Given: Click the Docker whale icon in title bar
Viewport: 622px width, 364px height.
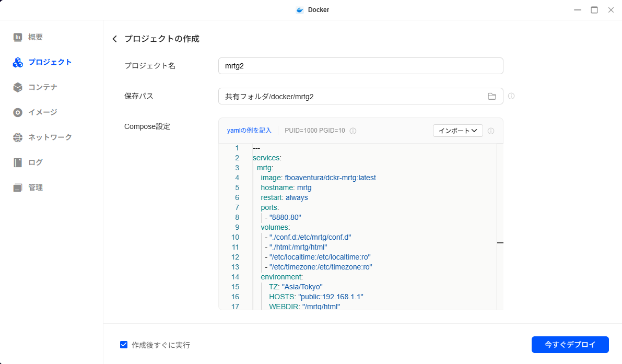Looking at the screenshot, I should pyautogui.click(x=300, y=10).
